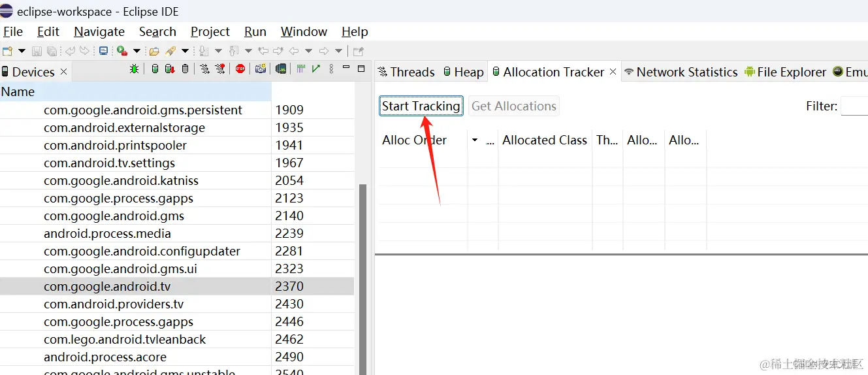Click the red Stop Process icon
Viewport: 868px width, 375px height.
point(240,69)
